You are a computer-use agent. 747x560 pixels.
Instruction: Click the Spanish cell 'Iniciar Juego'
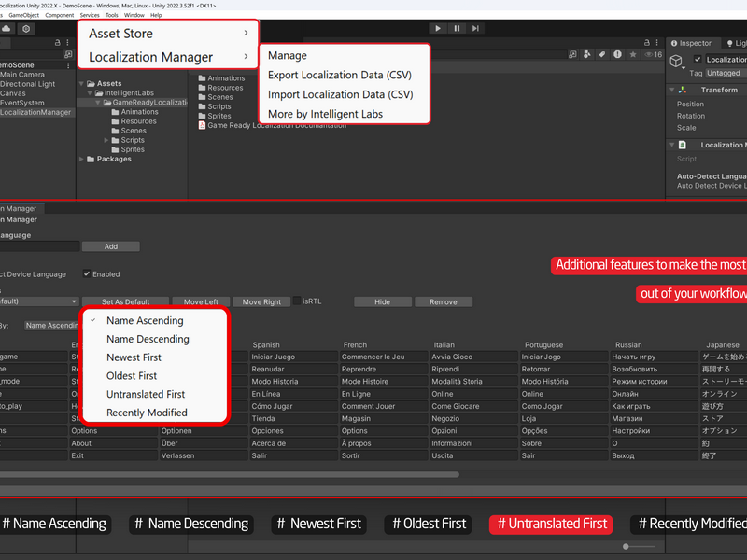point(293,357)
